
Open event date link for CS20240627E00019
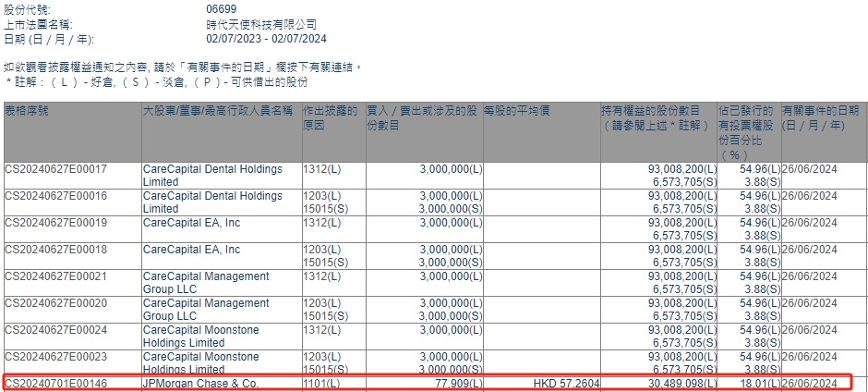[x=810, y=222]
